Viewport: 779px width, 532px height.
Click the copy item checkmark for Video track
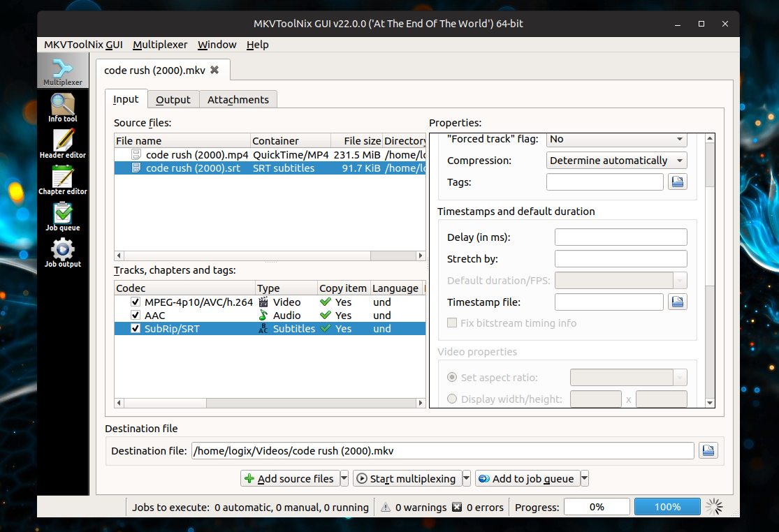point(326,302)
